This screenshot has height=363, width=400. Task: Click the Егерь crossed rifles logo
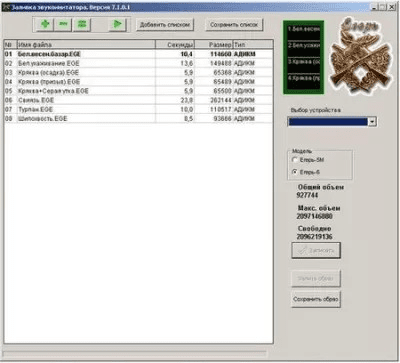[360, 55]
